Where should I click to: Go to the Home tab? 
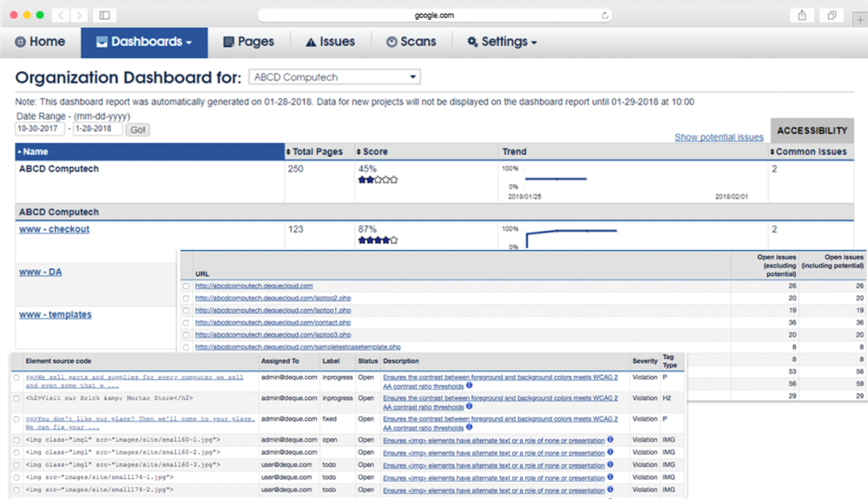coord(40,42)
